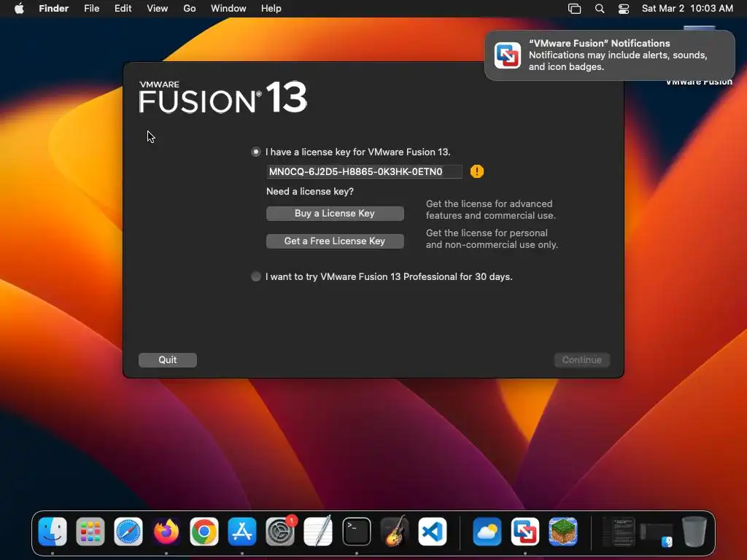Viewport: 747px width, 560px height.
Task: Open Launchpad in the Dock
Action: click(90, 532)
